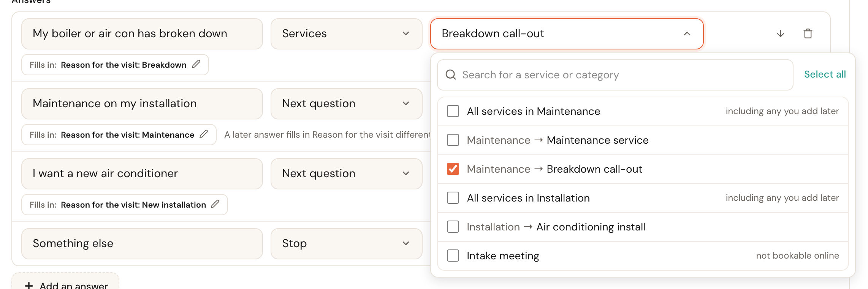This screenshot has height=289, width=868.
Task: Click 'including any you add later' beside Maintenance
Action: (782, 111)
